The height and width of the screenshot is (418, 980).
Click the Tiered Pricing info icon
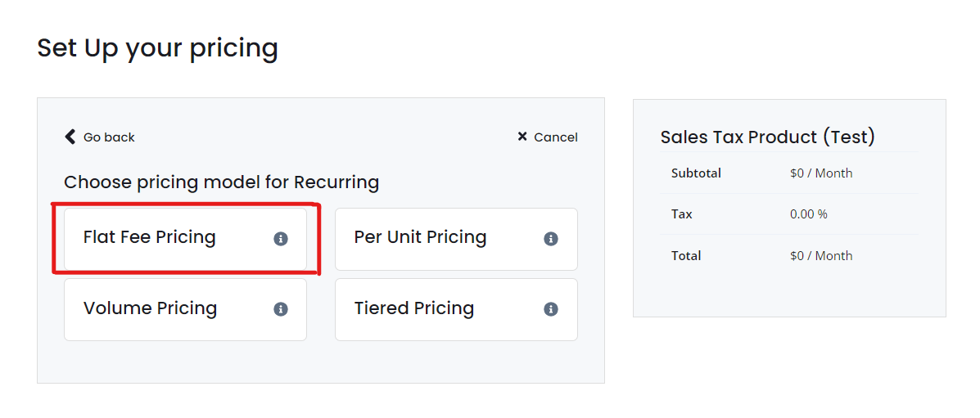coord(551,309)
